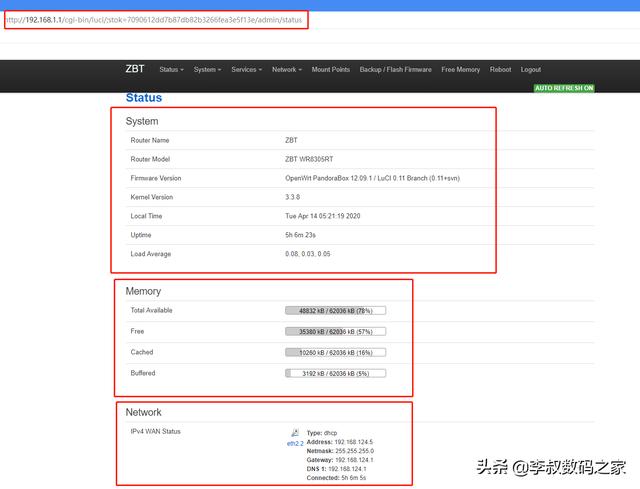This screenshot has width=640, height=489.
Task: Click the Network section heading
Action: [143, 412]
